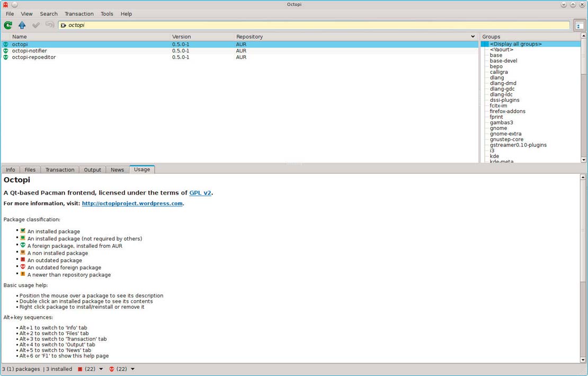The image size is (588, 376).
Task: Select the '<Display all groups>' entry
Action: (515, 44)
